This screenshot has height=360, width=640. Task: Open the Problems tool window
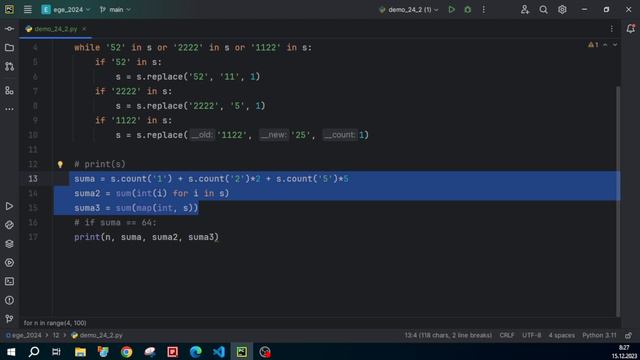pos(9,300)
